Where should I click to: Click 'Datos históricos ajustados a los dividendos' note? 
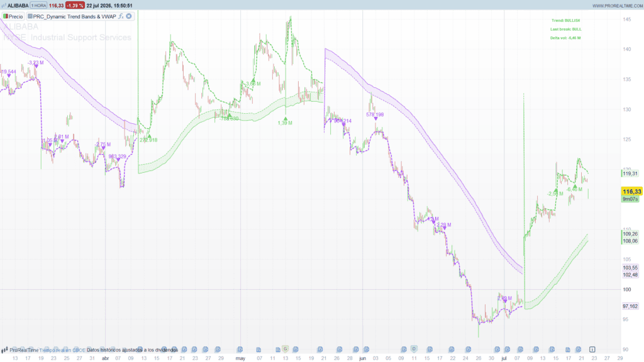pos(132,350)
